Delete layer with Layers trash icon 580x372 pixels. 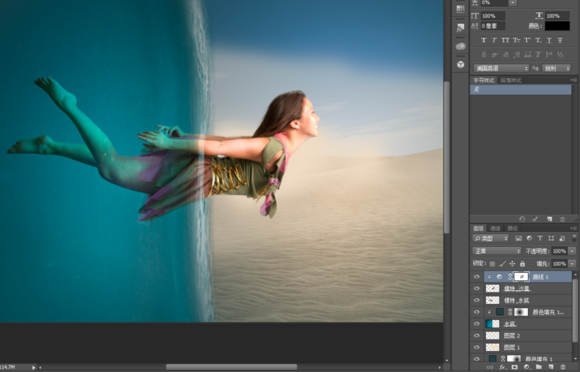coord(563,367)
